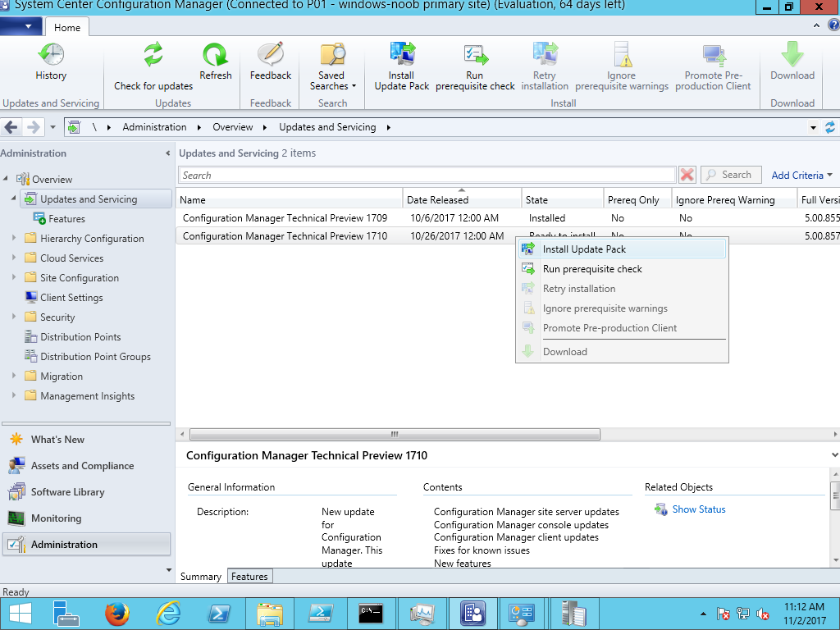Open the address bar dropdown arrow
840x630 pixels.
[x=813, y=127]
